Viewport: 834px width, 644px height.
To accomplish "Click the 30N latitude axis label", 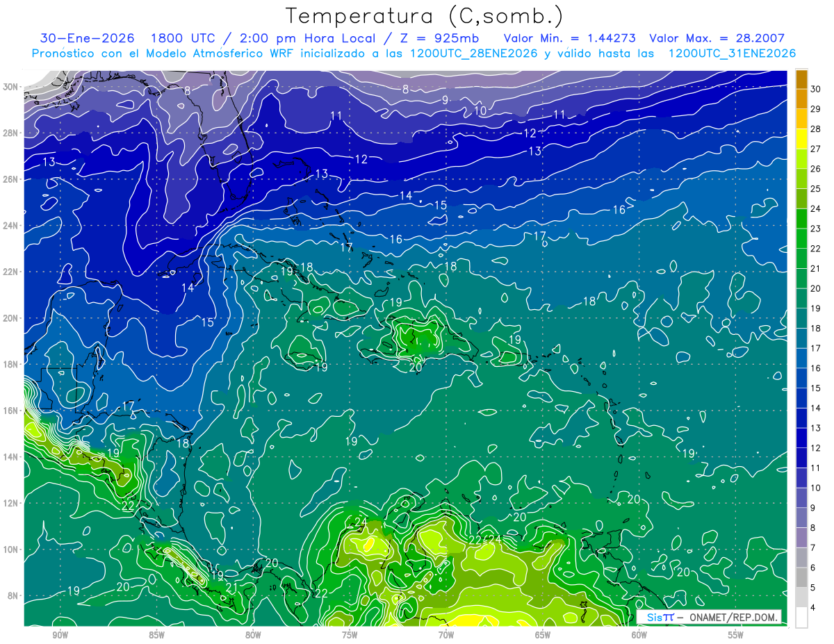I will (x=10, y=87).
